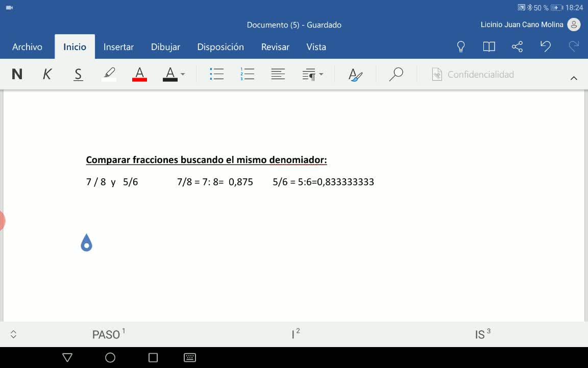The width and height of the screenshot is (588, 368).
Task: Undo the last action
Action: tap(546, 46)
